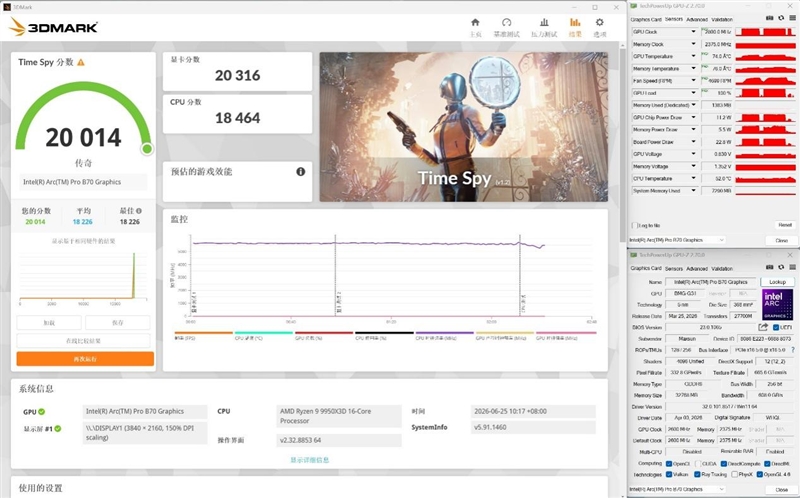Click the 在线比较结果 compare online button
This screenshot has width=800, height=498.
tap(83, 340)
